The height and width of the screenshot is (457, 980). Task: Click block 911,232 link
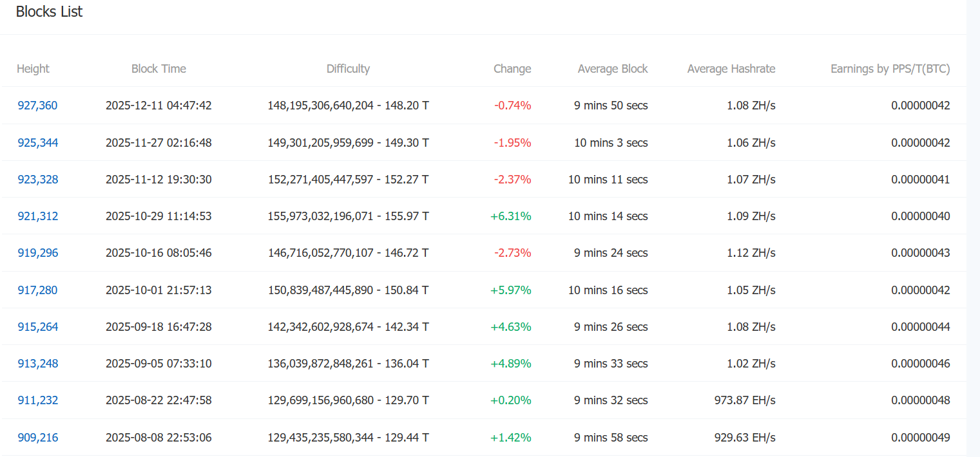[37, 400]
